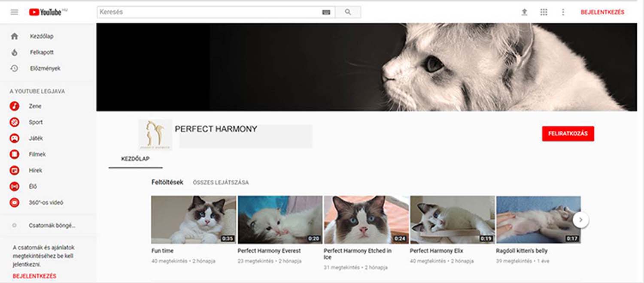Open the three-dot settings menu
This screenshot has height=283, width=644.
click(563, 12)
